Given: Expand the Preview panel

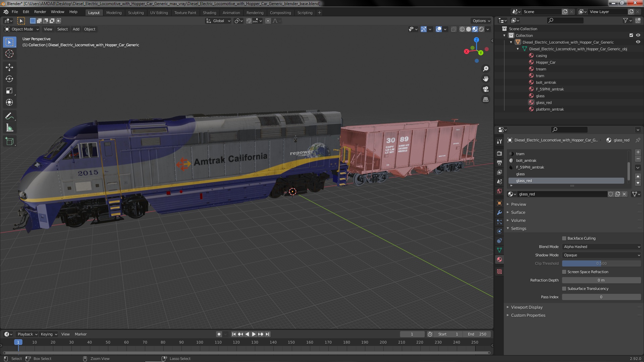Looking at the screenshot, I should (519, 204).
